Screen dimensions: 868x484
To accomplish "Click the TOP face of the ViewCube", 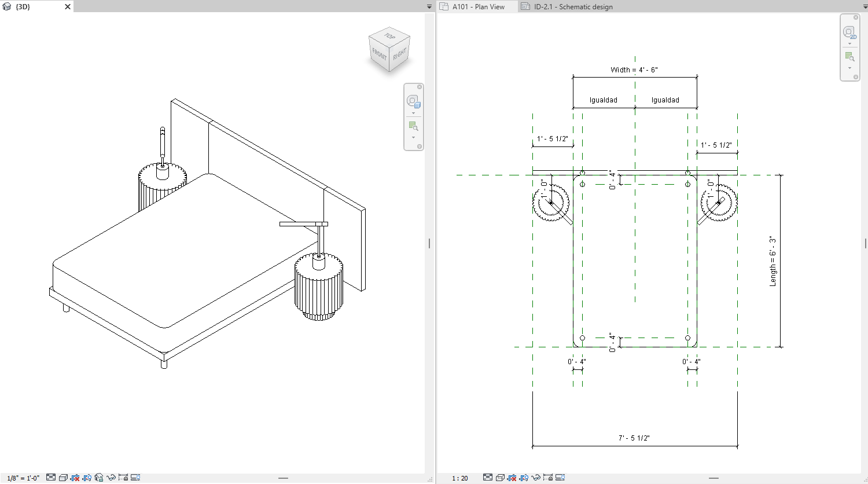I will [x=390, y=36].
